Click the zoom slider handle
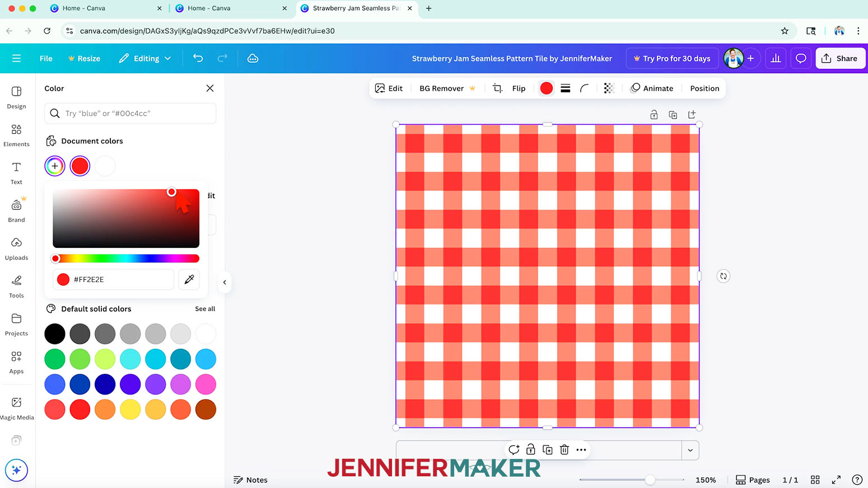 click(650, 480)
